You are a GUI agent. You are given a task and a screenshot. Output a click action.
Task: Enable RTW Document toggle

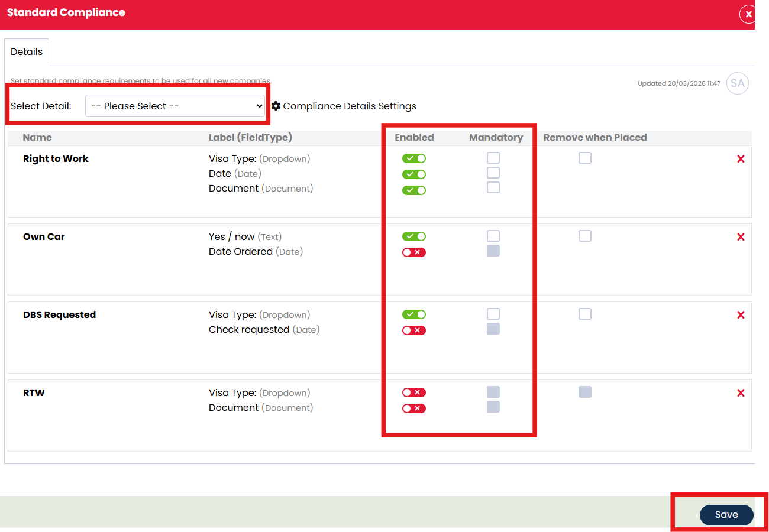(413, 408)
